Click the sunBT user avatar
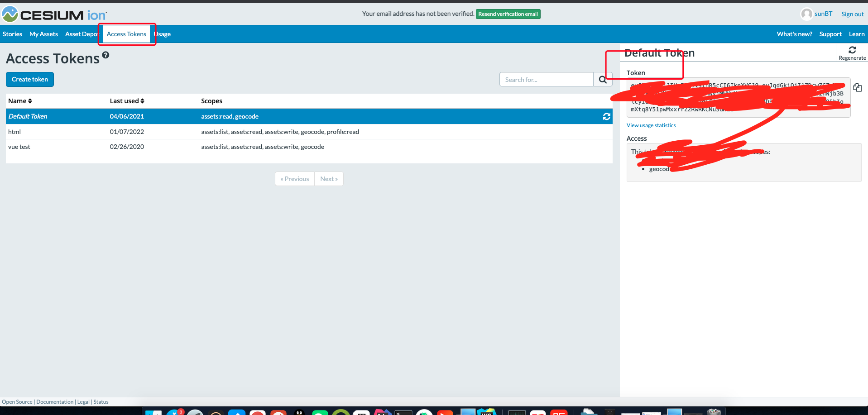This screenshot has height=415, width=868. [x=806, y=14]
